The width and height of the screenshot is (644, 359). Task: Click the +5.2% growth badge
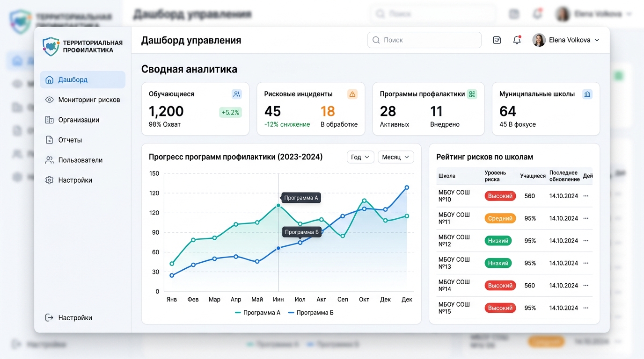230,112
